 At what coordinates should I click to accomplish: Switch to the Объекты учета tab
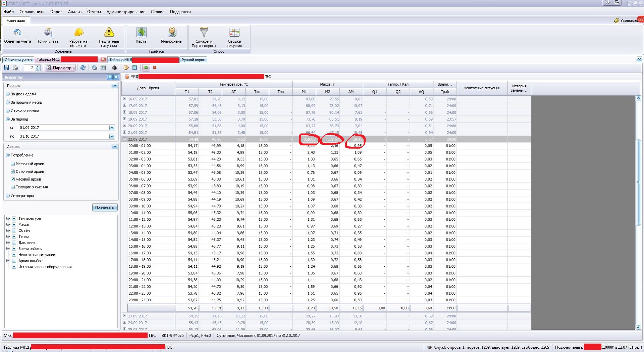click(18, 60)
